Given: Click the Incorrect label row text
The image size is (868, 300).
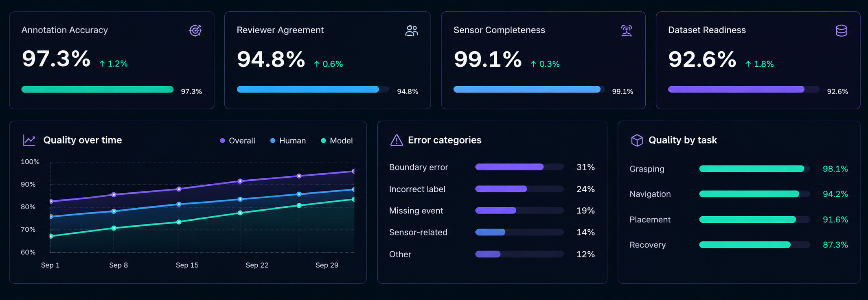Looking at the screenshot, I should (417, 189).
